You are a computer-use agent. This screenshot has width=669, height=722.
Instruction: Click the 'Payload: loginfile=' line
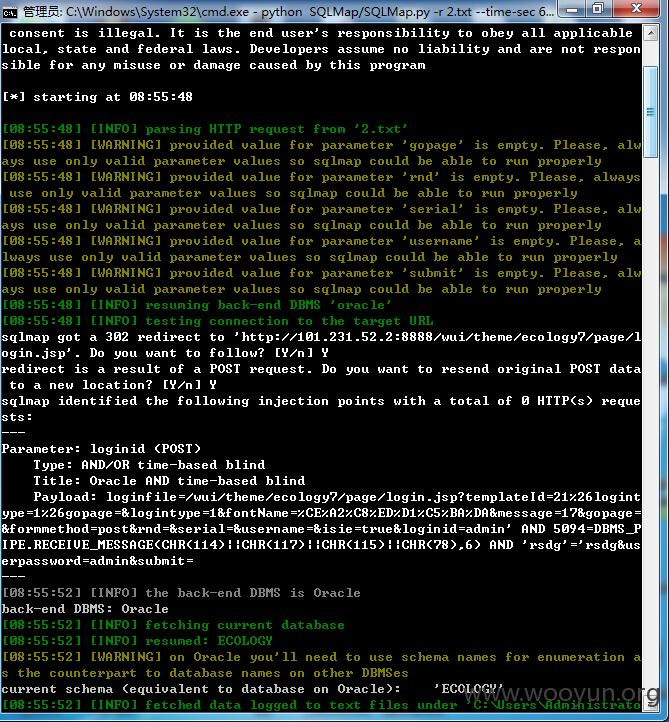pyautogui.click(x=337, y=497)
